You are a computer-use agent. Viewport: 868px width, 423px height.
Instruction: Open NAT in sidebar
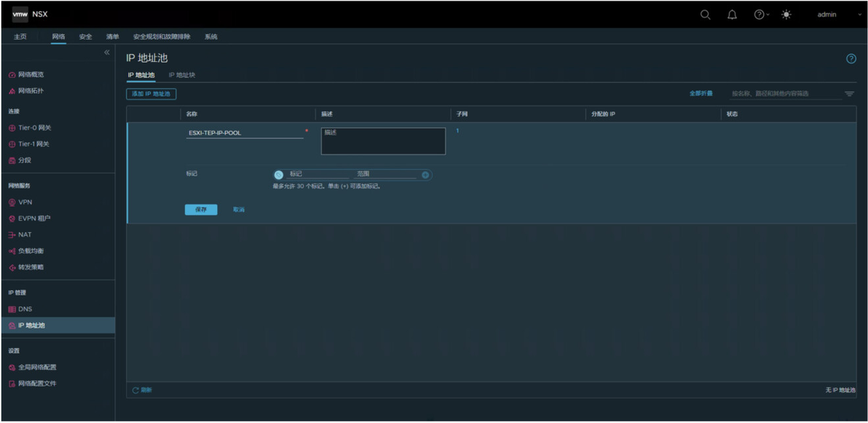tap(20, 234)
